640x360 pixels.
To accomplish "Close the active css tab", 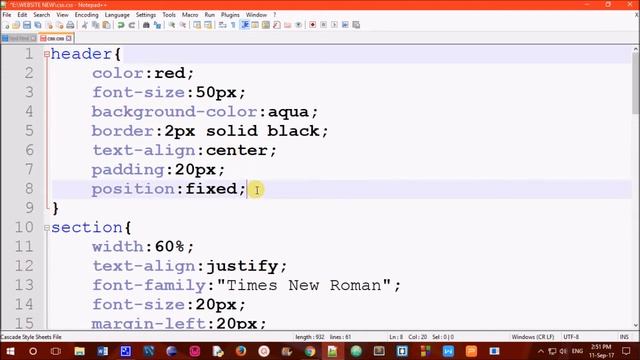I will coord(69,38).
